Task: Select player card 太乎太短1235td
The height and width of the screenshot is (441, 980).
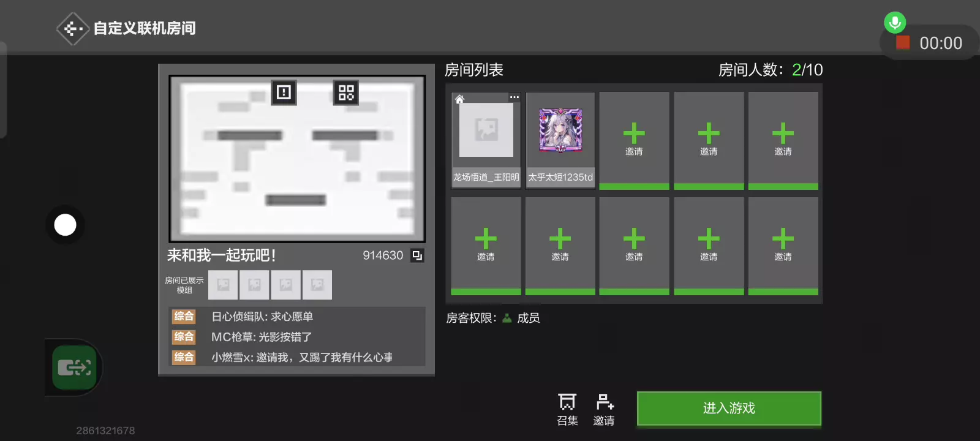Action: [560, 140]
